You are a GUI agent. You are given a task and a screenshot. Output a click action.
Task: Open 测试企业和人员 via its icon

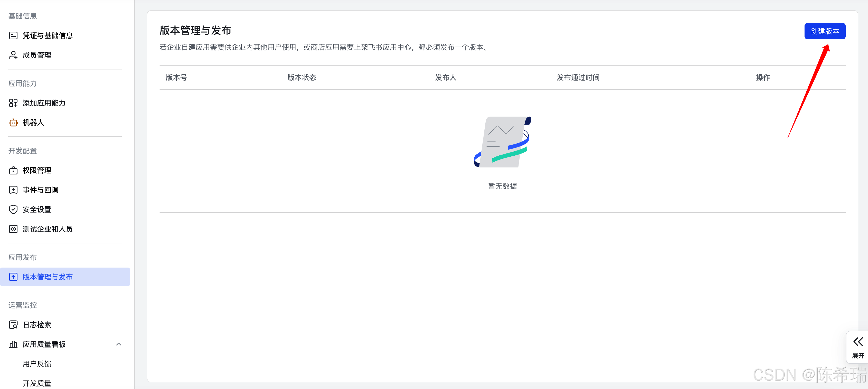click(x=13, y=229)
